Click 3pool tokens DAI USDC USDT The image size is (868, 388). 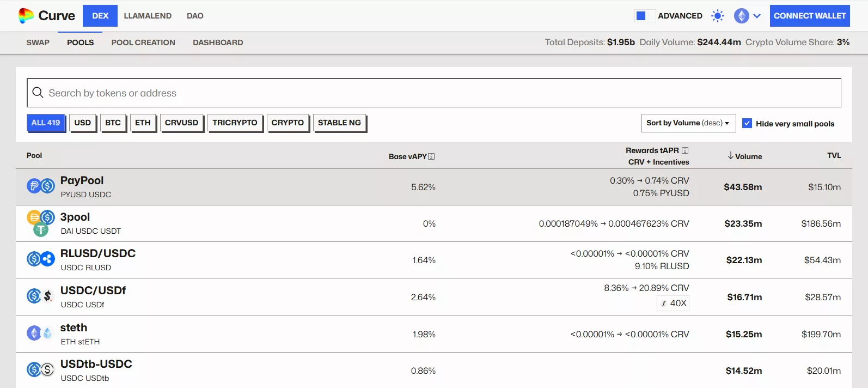coord(91,231)
